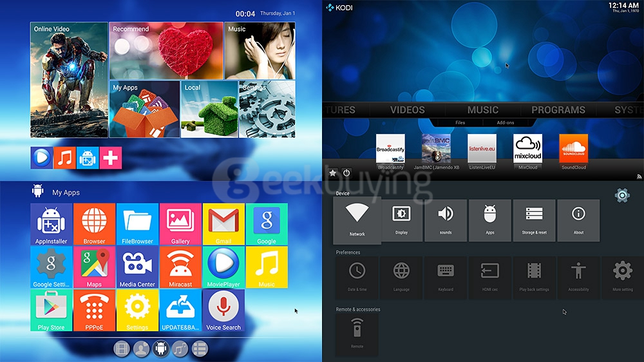
Task: Select film strip category in bottom dock
Action: tap(122, 349)
